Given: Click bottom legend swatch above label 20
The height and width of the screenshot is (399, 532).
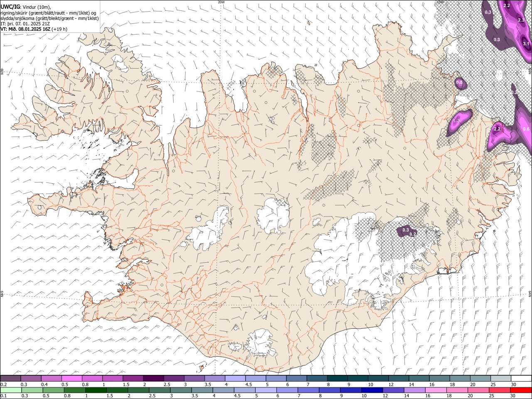Looking at the screenshot, I should click(x=478, y=390).
